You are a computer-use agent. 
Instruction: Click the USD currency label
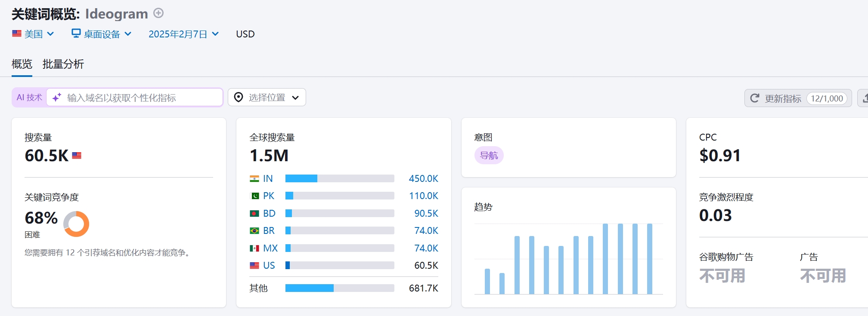tap(245, 34)
